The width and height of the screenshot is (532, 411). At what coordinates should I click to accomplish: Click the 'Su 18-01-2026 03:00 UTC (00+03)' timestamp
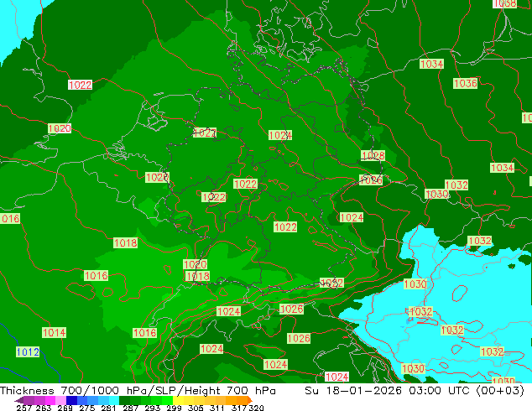pos(415,390)
